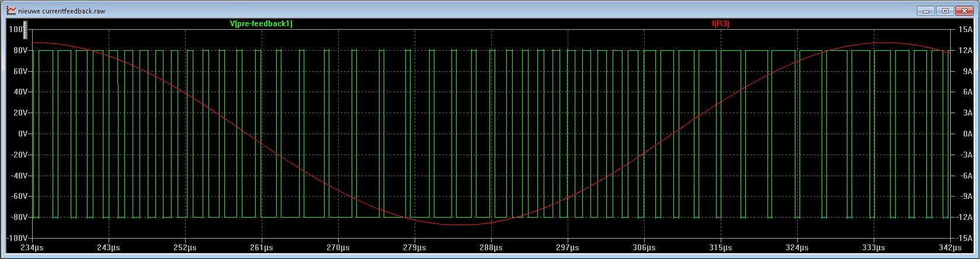Click the 252µs time axis label
980x259 pixels.
coord(185,248)
